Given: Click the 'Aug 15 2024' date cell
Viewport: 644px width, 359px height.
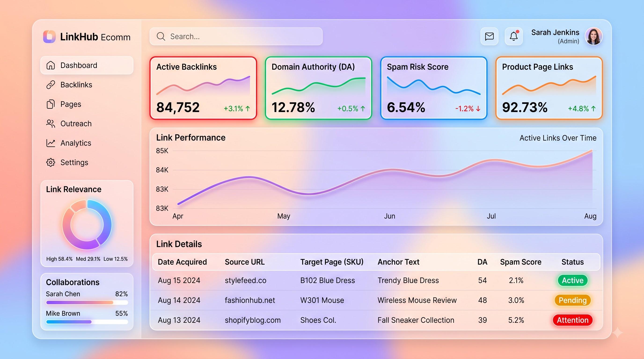Looking at the screenshot, I should pyautogui.click(x=179, y=280).
